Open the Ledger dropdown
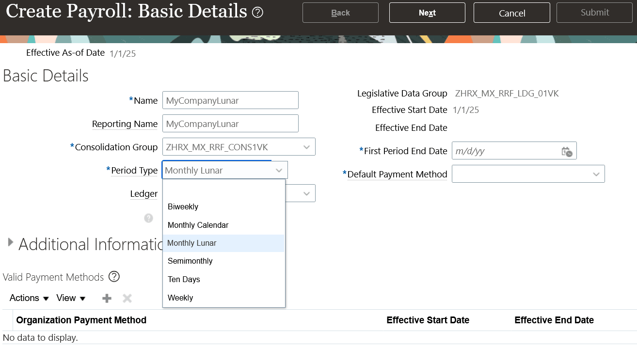The height and width of the screenshot is (364, 637). pyautogui.click(x=306, y=193)
